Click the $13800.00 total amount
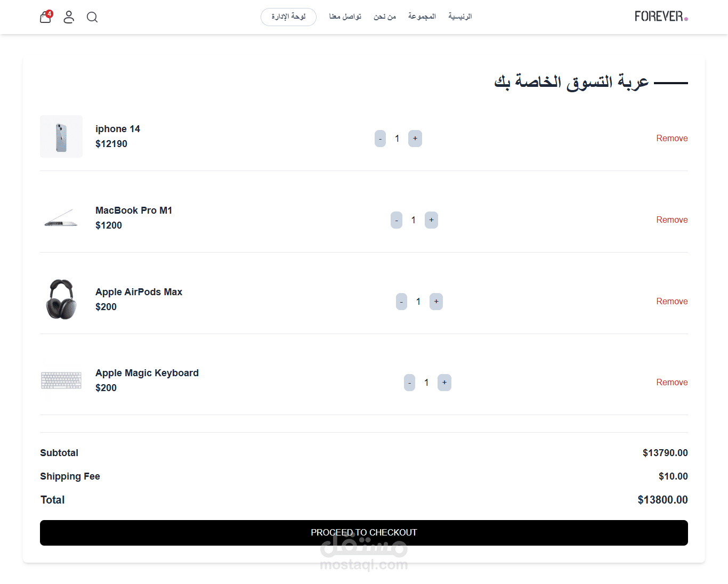This screenshot has height=584, width=728. point(662,500)
